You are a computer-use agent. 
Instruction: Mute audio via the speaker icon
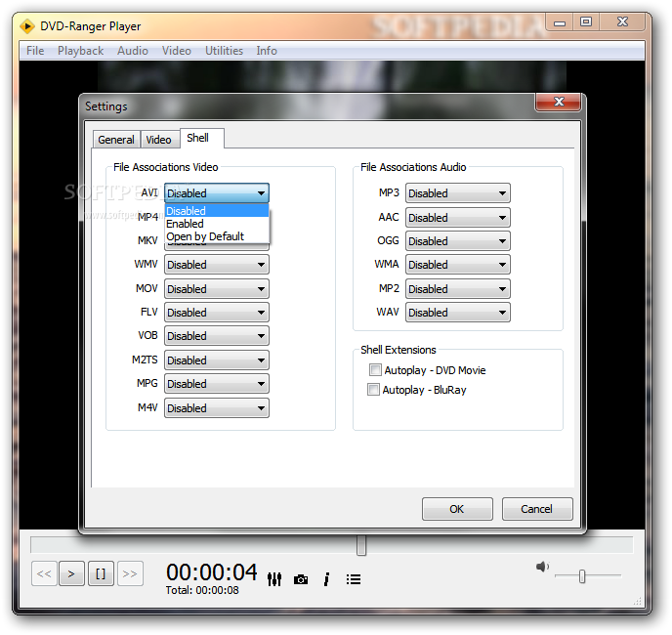pos(542,567)
